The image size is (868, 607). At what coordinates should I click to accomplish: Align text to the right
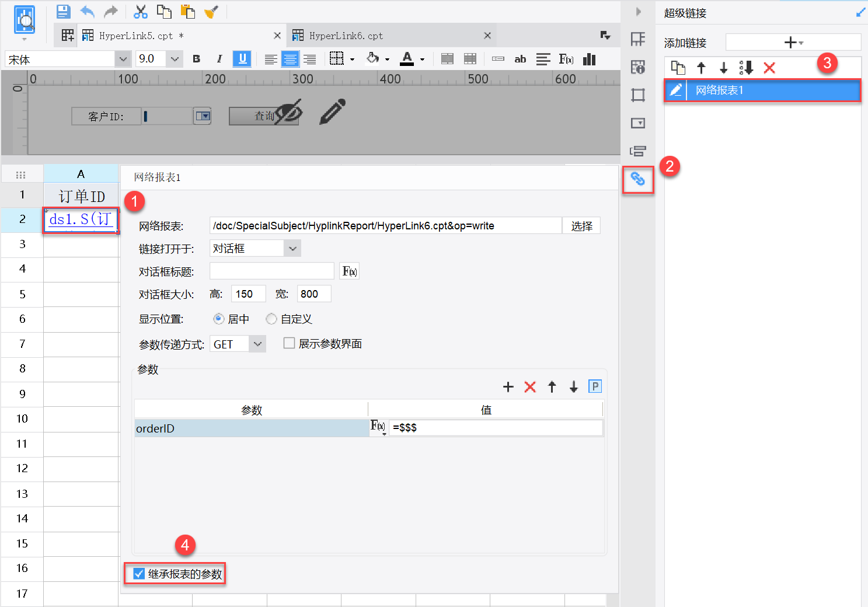click(x=309, y=59)
